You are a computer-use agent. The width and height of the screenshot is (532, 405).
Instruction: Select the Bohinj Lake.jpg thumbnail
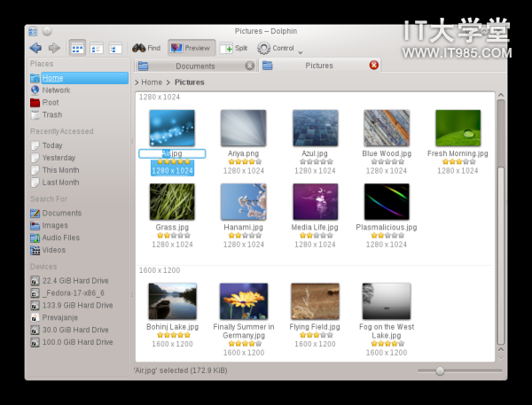[172, 301]
